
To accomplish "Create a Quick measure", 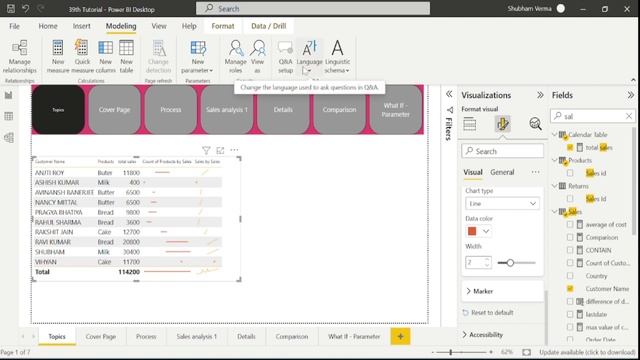I will tap(82, 57).
